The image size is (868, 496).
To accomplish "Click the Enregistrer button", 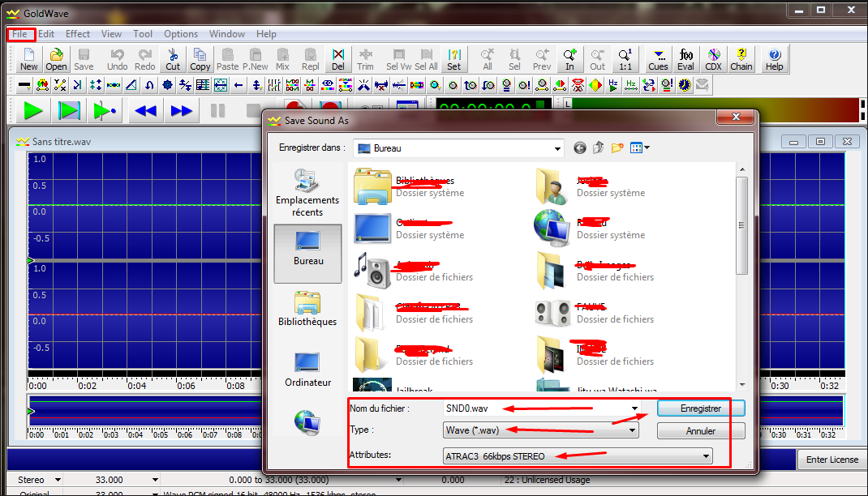I will pos(700,408).
